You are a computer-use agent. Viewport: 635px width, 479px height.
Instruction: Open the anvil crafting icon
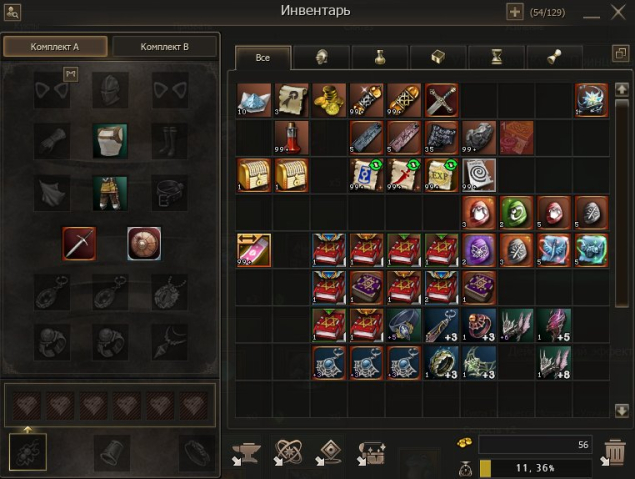(x=246, y=453)
